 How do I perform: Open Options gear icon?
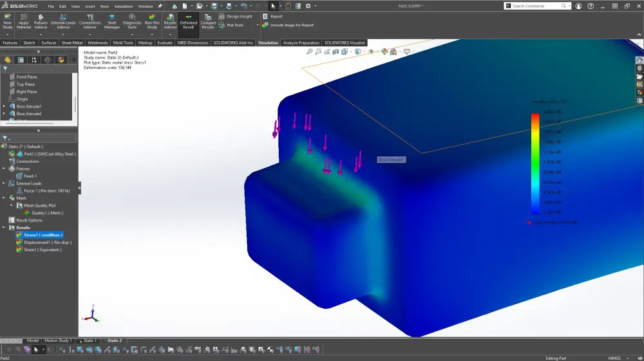308,6
